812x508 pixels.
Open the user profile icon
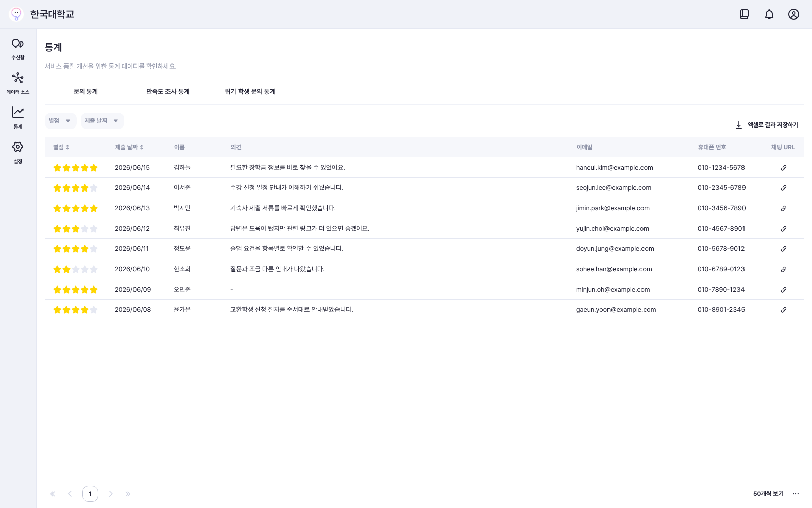pyautogui.click(x=794, y=14)
